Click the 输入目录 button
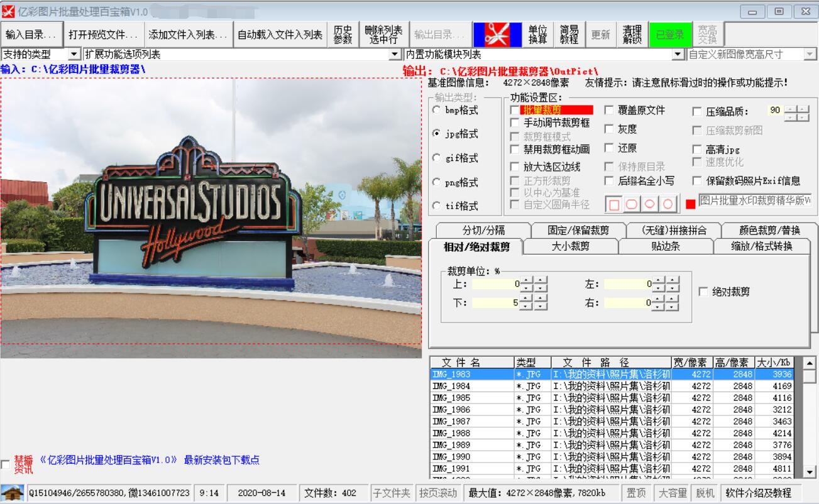This screenshot has width=819, height=504. point(32,35)
